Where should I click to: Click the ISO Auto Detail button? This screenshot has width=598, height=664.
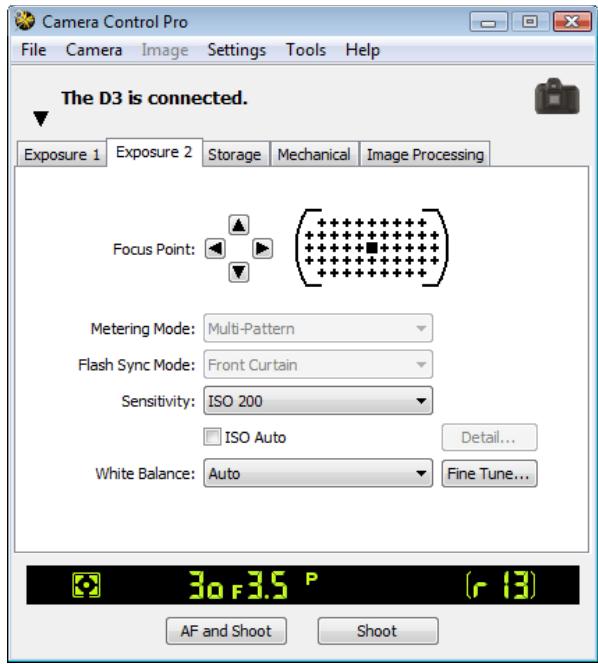pyautogui.click(x=490, y=437)
